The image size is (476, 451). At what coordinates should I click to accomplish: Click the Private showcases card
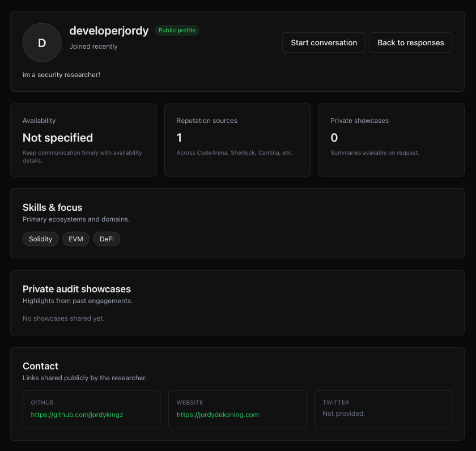coord(391,139)
